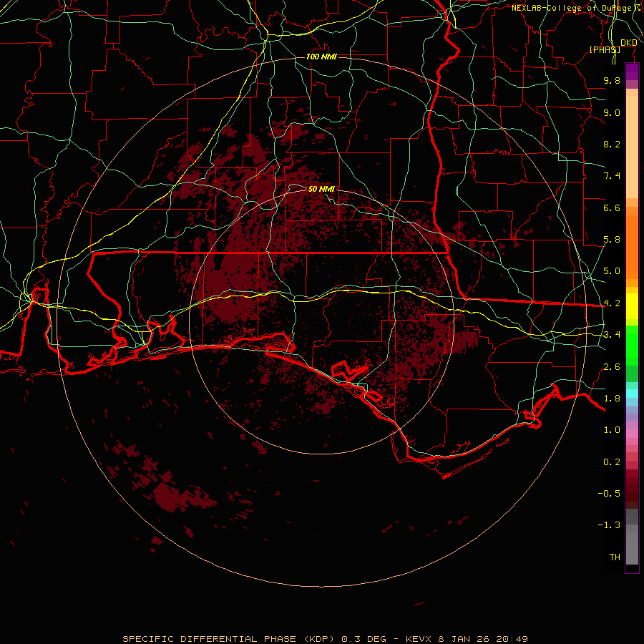Click the 9.8 value on the color scale
This screenshot has height=644, width=644.
tap(612, 80)
